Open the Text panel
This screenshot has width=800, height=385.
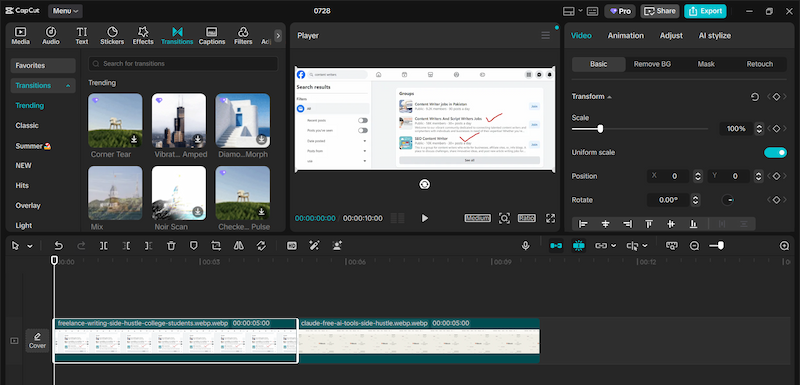tap(82, 36)
